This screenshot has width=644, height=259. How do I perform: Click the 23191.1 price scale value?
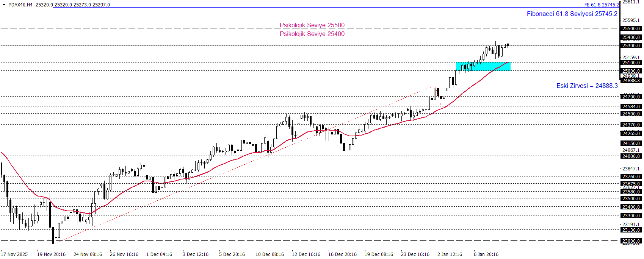[x=631, y=224]
